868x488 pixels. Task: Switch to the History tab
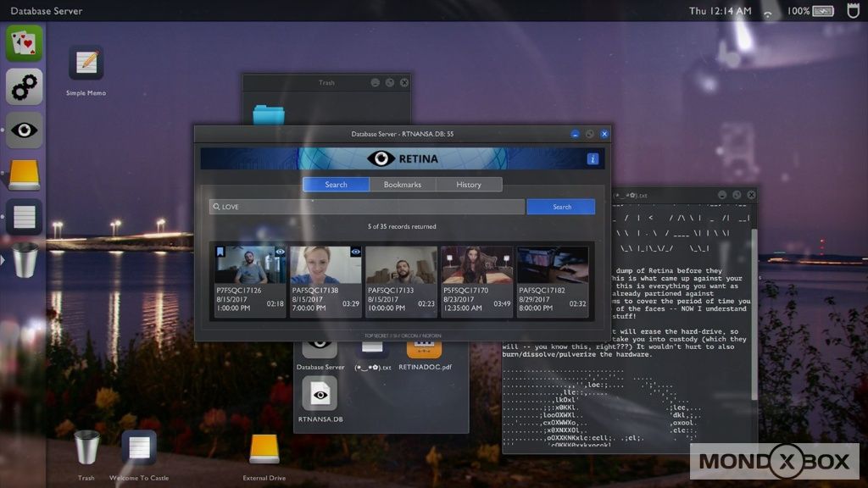pos(468,185)
